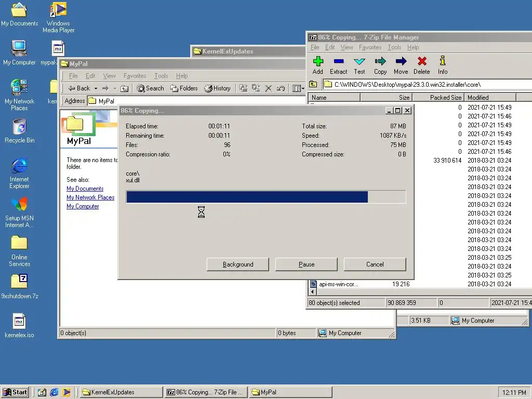This screenshot has width=532, height=399.
Task: Open Back history dropdown arrow in MyPal
Action: tap(96, 88)
